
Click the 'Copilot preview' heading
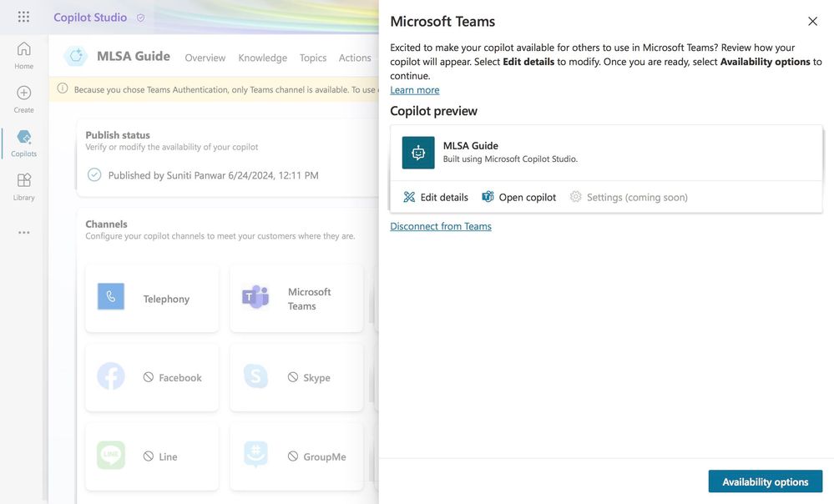pyautogui.click(x=433, y=111)
